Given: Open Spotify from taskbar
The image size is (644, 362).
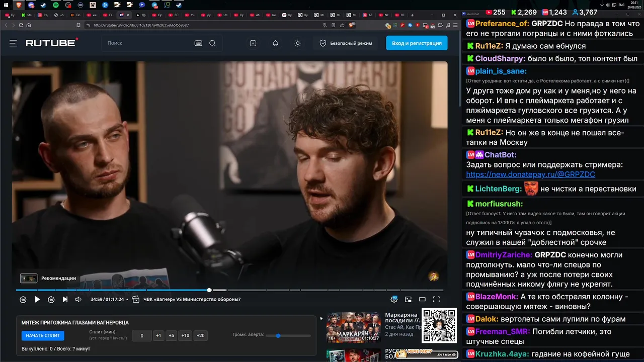Looking at the screenshot, I should tap(55, 5).
